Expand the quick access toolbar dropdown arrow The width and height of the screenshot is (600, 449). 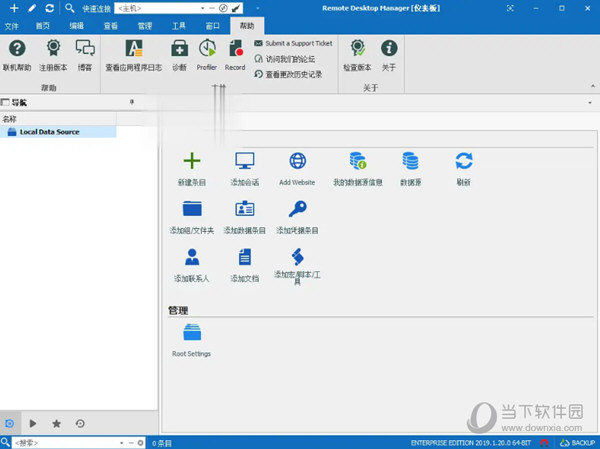pyautogui.click(x=258, y=8)
